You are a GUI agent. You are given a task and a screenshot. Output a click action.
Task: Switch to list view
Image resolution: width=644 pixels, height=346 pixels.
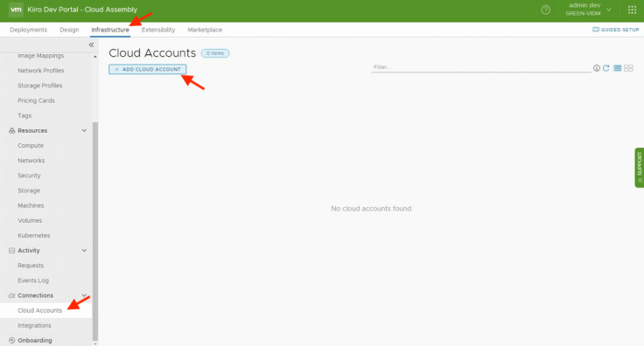617,68
